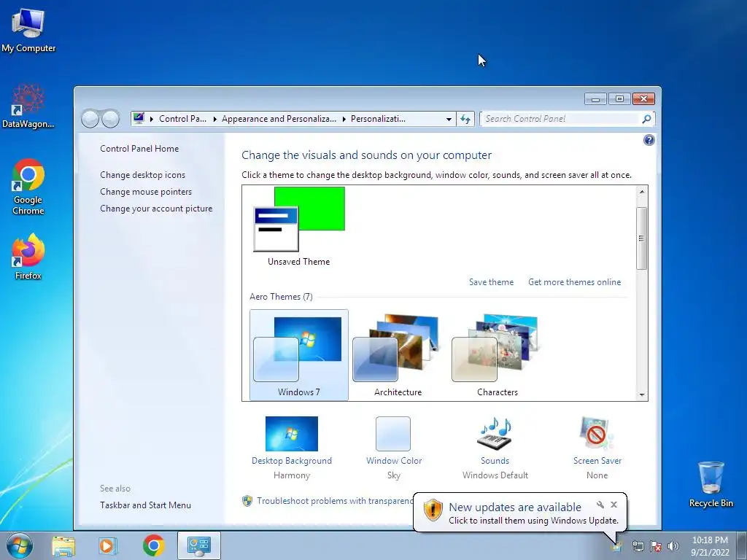The image size is (747, 560).
Task: Select the Windows 7 theme
Action: tap(298, 355)
